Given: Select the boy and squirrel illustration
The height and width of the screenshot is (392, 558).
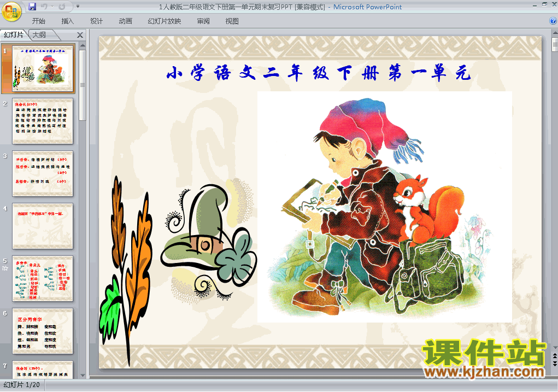Looking at the screenshot, I should [x=385, y=207].
